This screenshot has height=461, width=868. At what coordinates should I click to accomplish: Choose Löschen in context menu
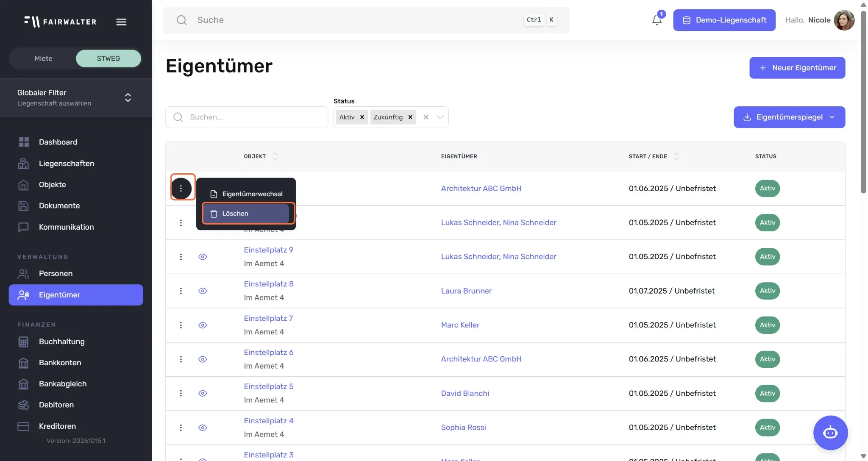coord(246,214)
